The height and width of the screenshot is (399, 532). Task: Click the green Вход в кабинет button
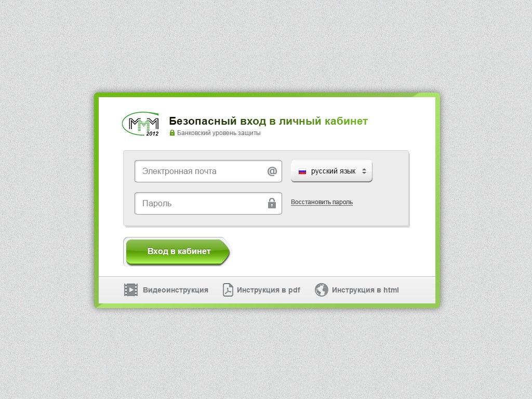pyautogui.click(x=178, y=252)
